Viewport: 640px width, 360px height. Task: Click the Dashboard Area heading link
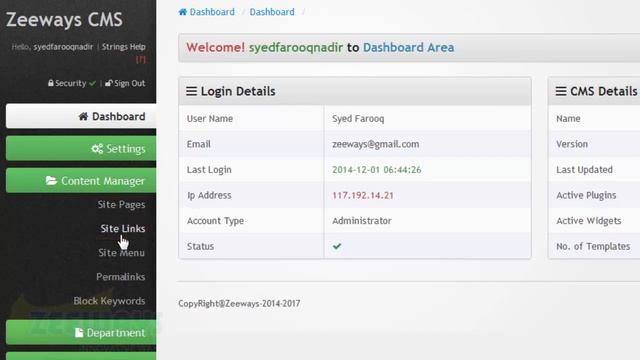pyautogui.click(x=409, y=47)
